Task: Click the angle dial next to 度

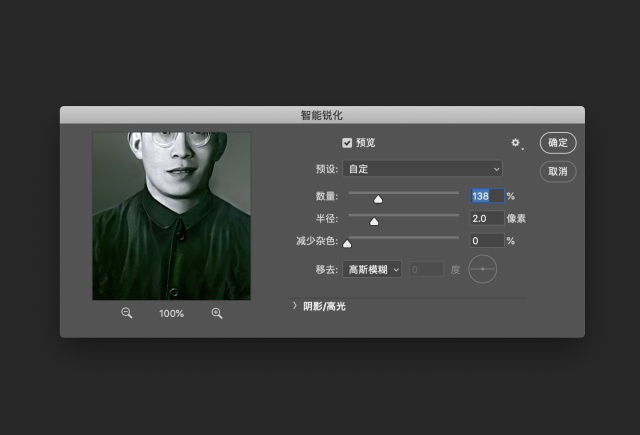Action: point(483,269)
